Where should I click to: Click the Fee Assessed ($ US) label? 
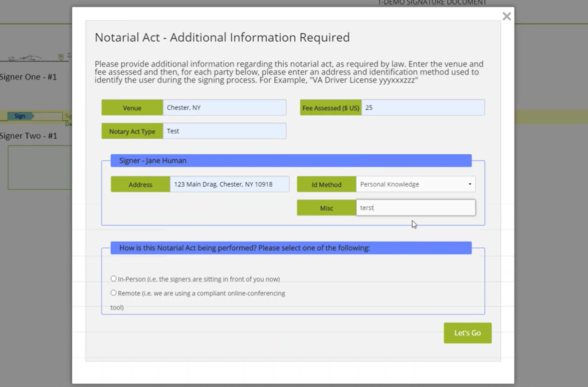pyautogui.click(x=331, y=108)
